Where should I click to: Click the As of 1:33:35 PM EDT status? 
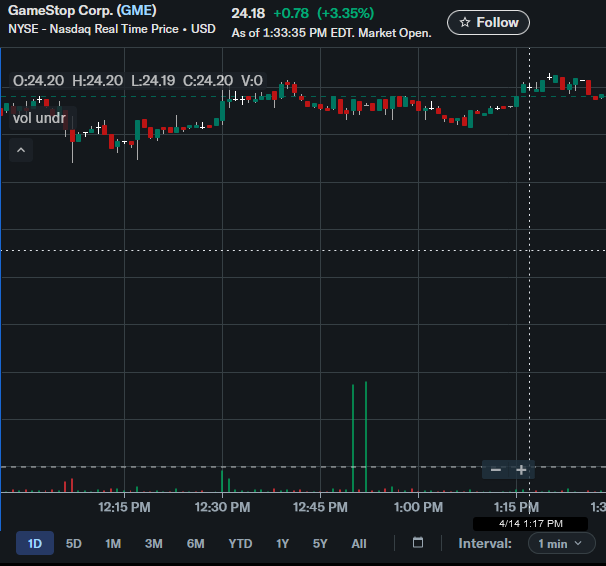[331, 33]
